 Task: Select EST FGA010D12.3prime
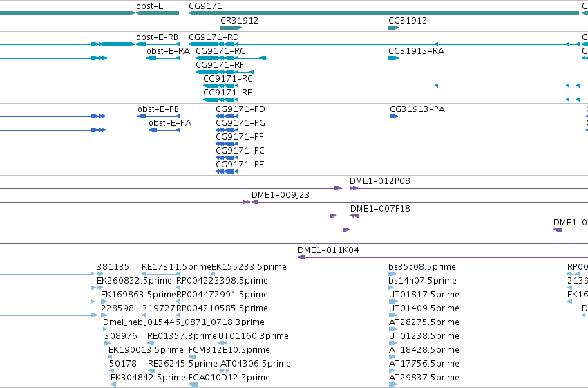[229, 378]
